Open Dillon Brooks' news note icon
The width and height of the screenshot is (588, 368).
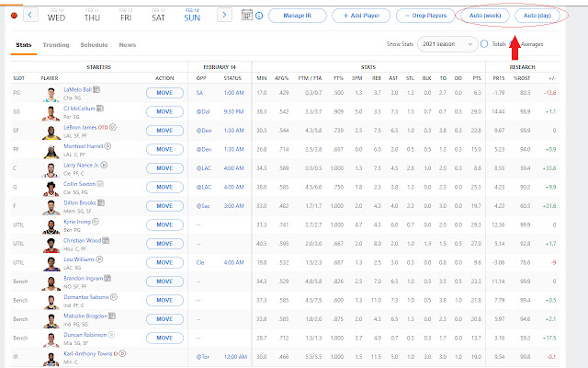[101, 202]
